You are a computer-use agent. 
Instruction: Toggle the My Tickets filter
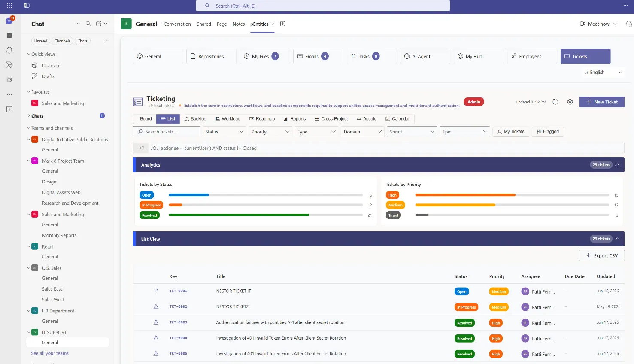(x=511, y=132)
